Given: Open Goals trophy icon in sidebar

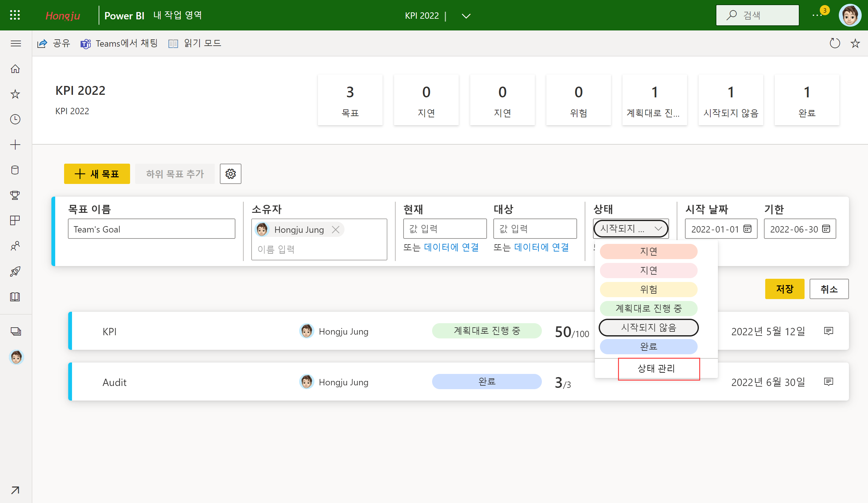Looking at the screenshot, I should point(15,195).
